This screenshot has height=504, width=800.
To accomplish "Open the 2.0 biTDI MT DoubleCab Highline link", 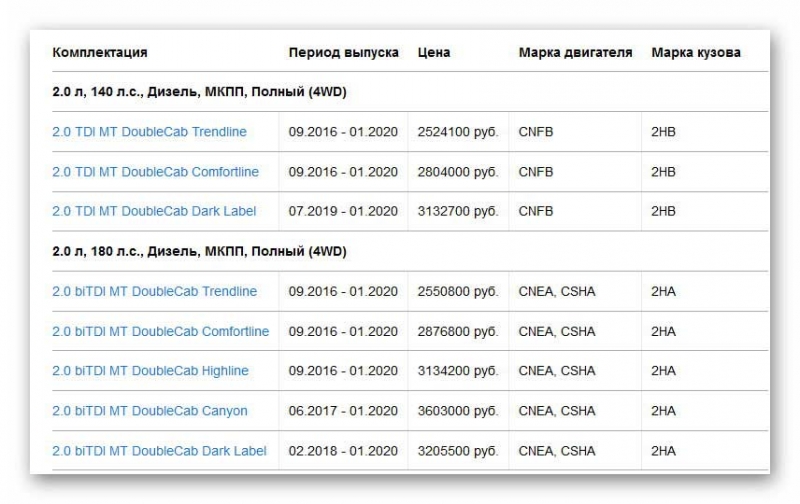I will click(151, 371).
